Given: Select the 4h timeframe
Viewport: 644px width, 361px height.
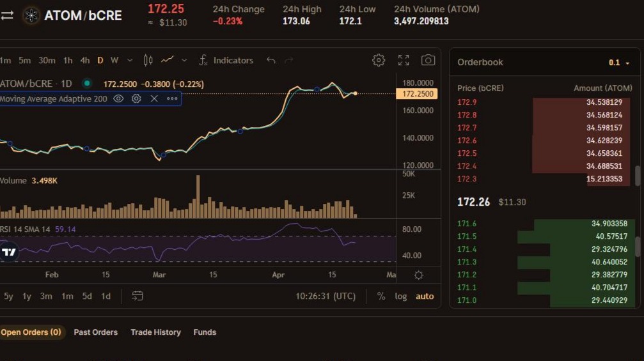Looking at the screenshot, I should tap(85, 60).
